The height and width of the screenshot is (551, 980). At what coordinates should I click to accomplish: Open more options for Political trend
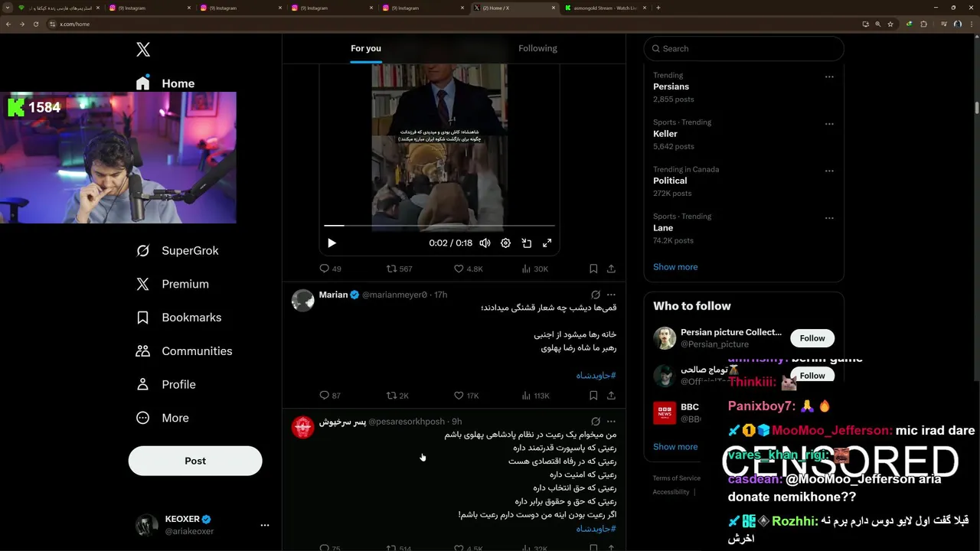[x=829, y=171]
